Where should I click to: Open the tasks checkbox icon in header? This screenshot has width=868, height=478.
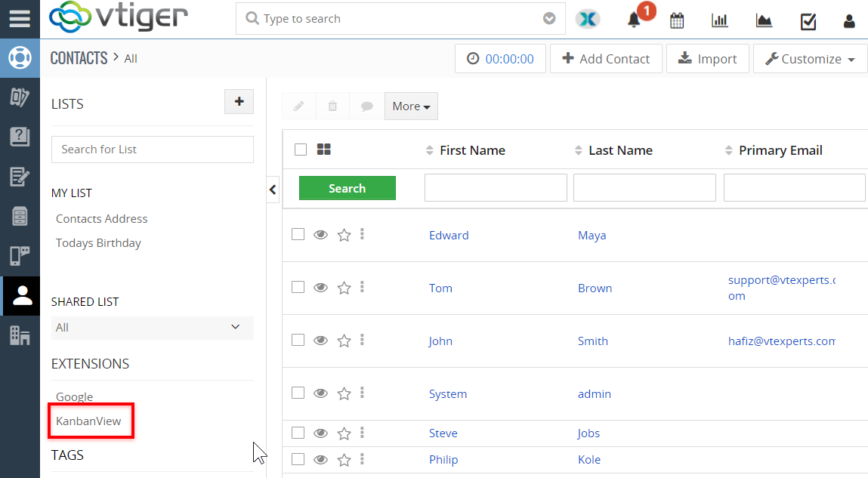pos(808,21)
